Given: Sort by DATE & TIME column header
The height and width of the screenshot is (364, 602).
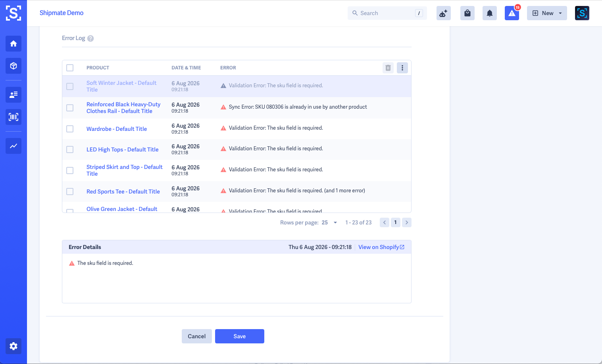Looking at the screenshot, I should 186,68.
